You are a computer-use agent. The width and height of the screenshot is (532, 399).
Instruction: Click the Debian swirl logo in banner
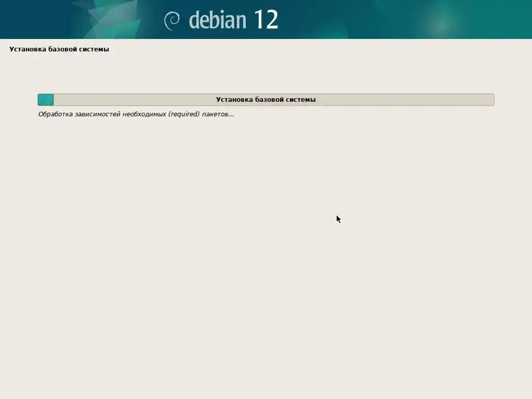172,21
